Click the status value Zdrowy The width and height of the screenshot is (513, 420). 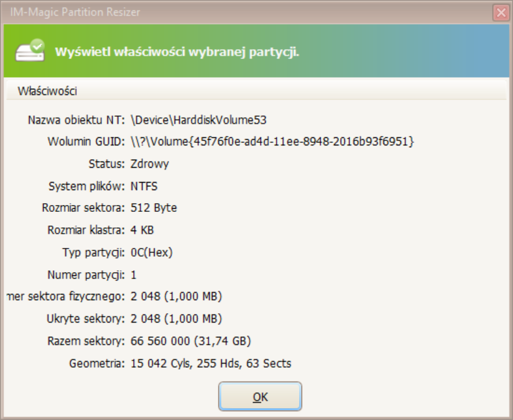click(x=149, y=164)
